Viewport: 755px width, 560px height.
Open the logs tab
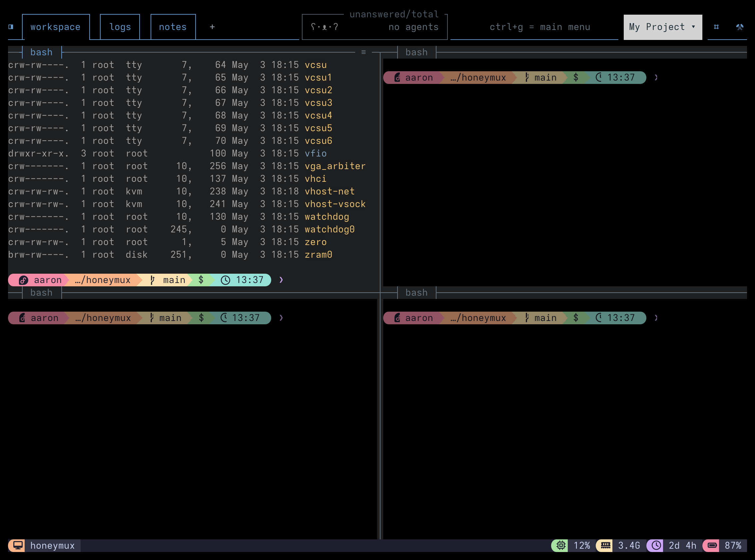(120, 27)
